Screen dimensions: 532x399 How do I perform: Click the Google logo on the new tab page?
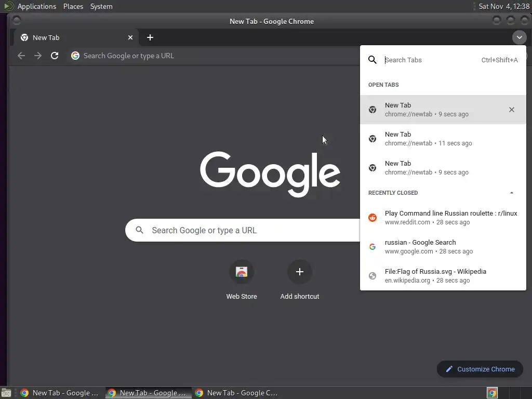[270, 174]
